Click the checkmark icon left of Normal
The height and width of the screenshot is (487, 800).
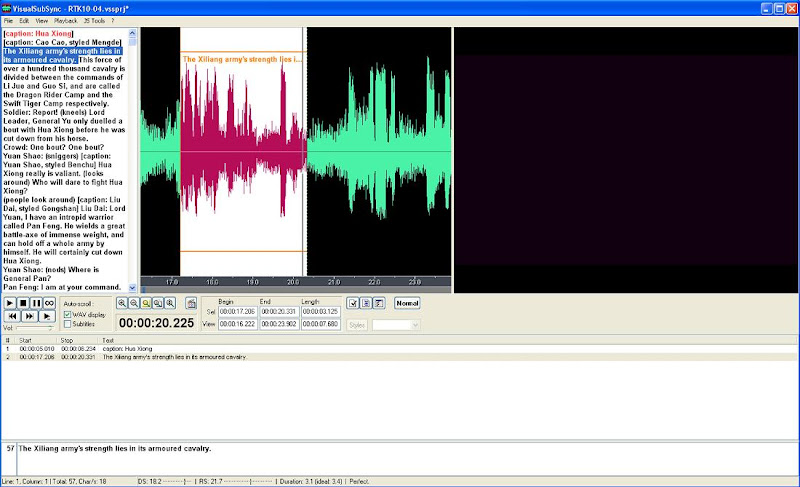[353, 303]
